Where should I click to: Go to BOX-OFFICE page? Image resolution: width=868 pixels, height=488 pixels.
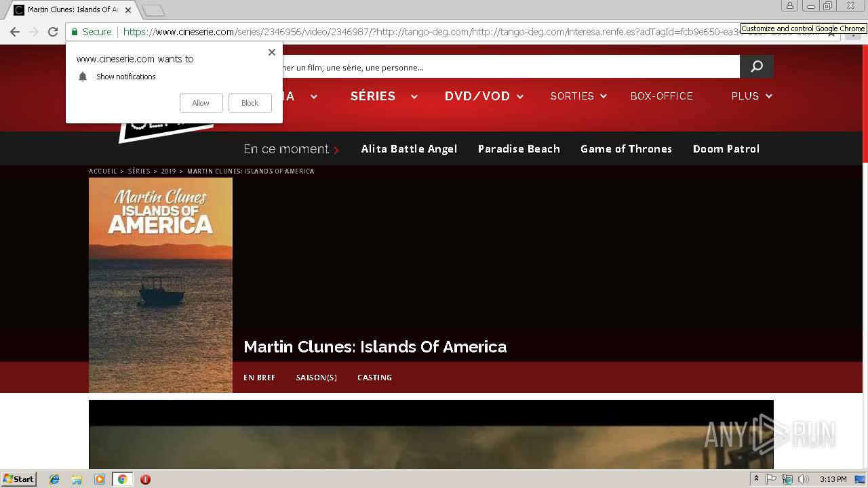[x=661, y=96]
